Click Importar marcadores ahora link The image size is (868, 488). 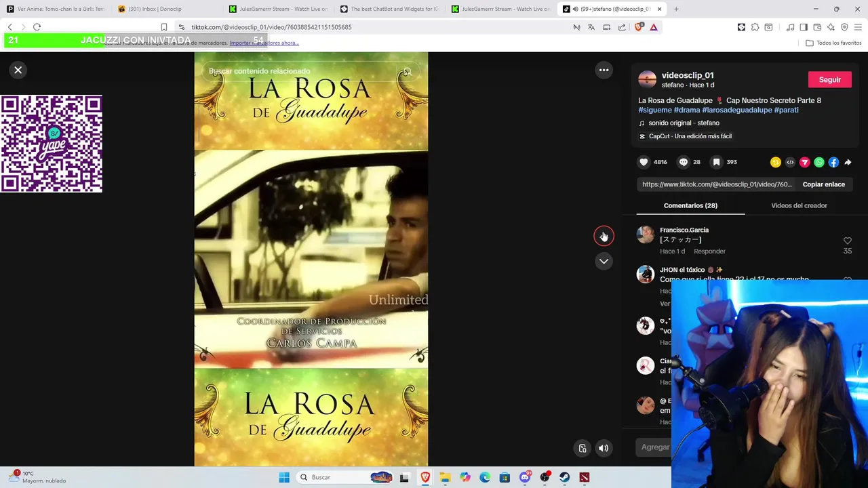click(264, 43)
